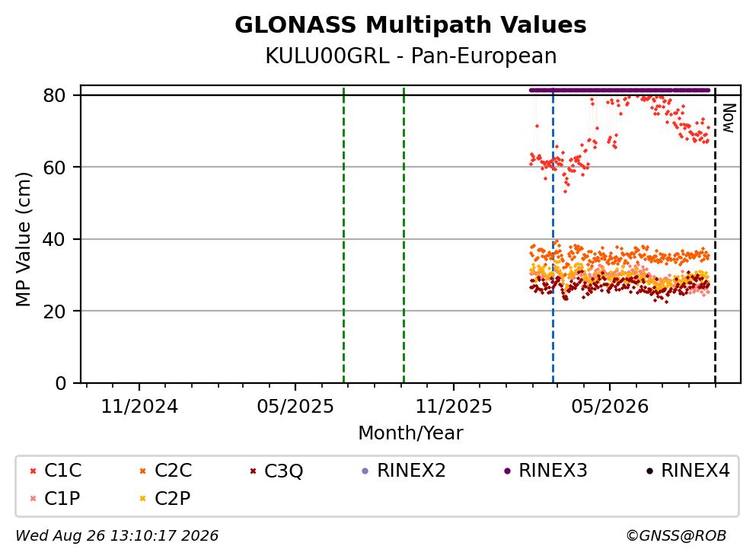The height and width of the screenshot is (559, 756).
Task: Click the 'Now' marker label
Action: coord(729,118)
